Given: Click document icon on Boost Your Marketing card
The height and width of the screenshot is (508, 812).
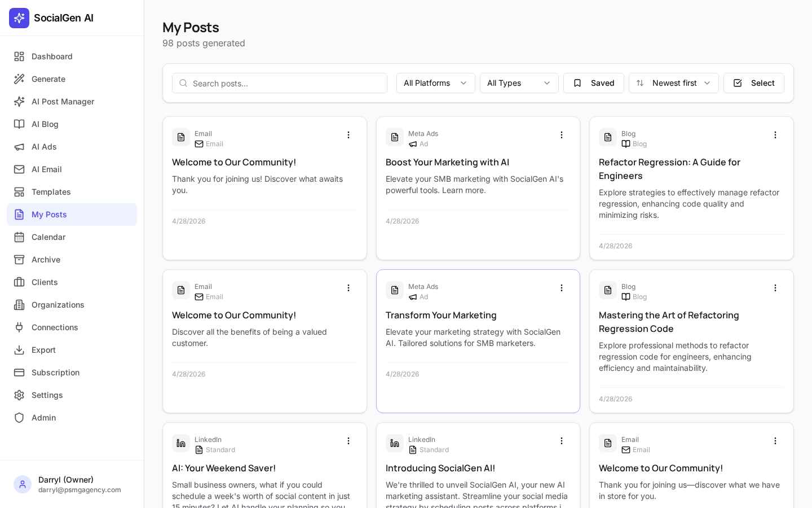Looking at the screenshot, I should click(x=395, y=137).
